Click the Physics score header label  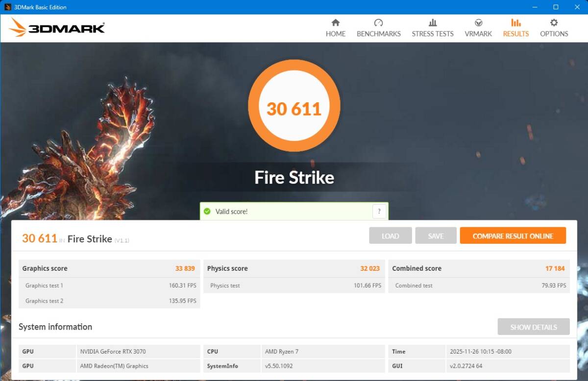(227, 268)
